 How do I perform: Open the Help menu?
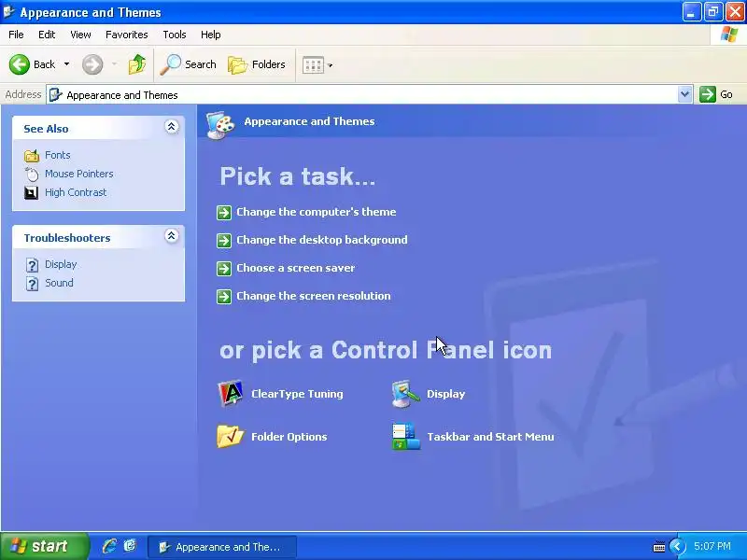coord(211,35)
